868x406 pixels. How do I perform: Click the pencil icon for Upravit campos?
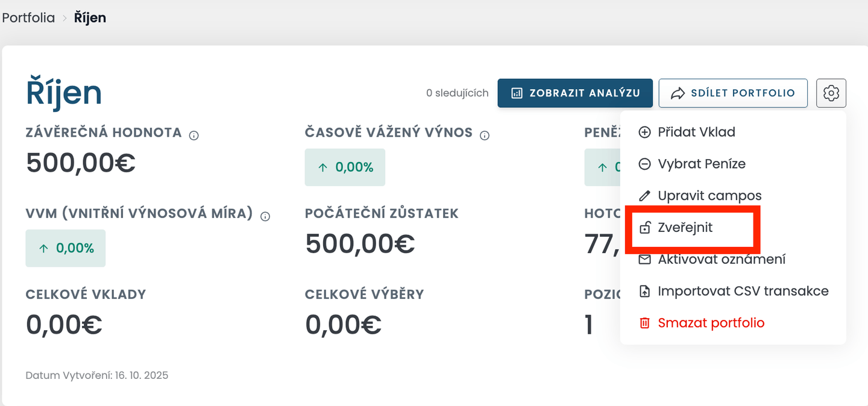click(644, 196)
